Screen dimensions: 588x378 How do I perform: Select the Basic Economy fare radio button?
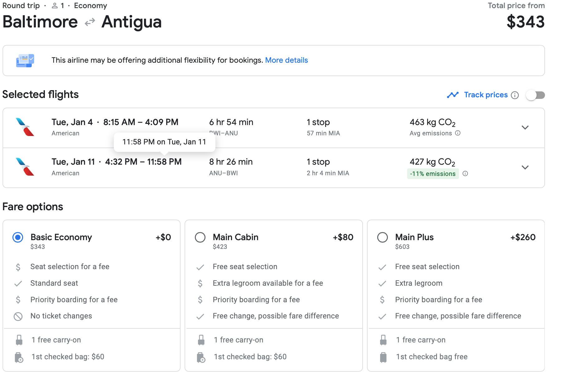click(x=18, y=237)
